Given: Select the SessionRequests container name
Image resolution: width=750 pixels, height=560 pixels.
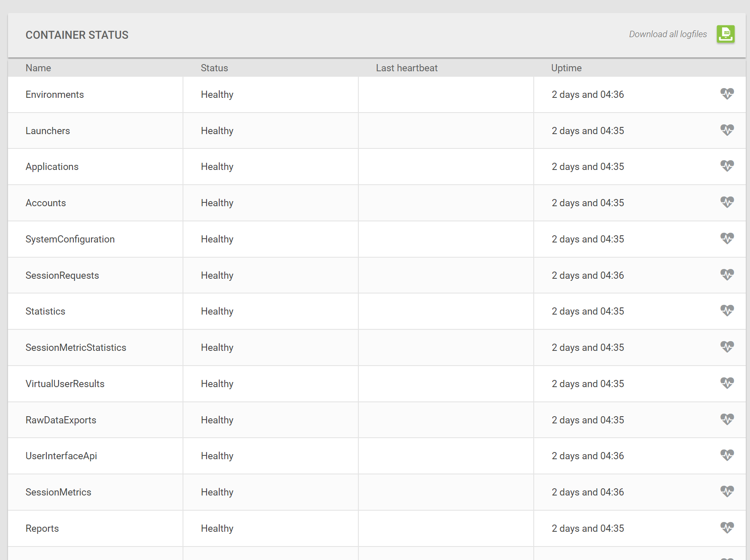Looking at the screenshot, I should click(62, 275).
